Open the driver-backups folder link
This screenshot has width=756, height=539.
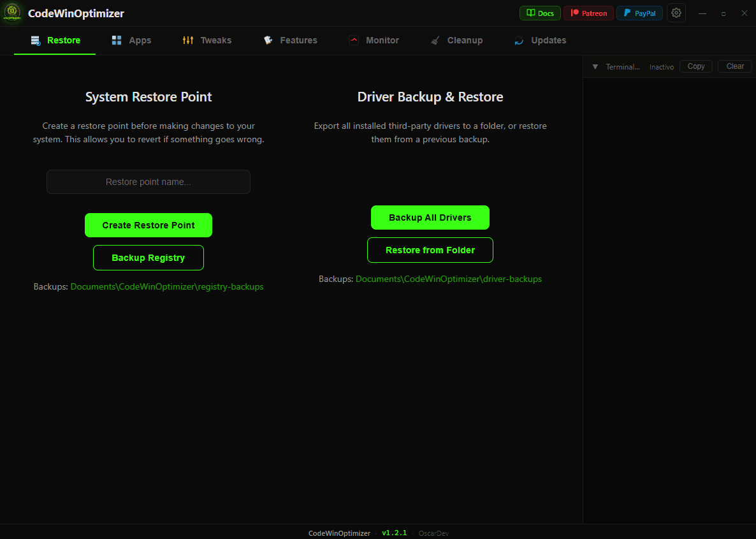[448, 279]
